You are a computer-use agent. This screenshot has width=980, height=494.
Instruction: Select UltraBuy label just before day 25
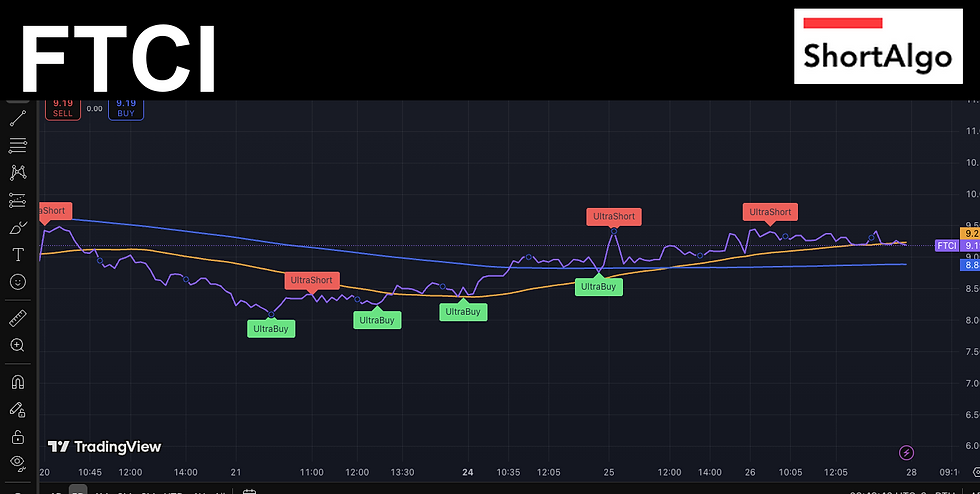pyautogui.click(x=599, y=287)
